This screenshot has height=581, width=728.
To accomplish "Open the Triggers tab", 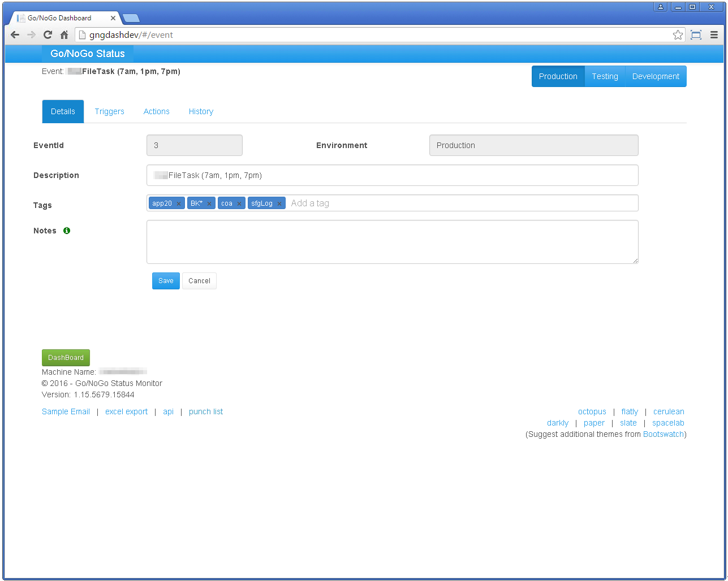I will [x=109, y=111].
